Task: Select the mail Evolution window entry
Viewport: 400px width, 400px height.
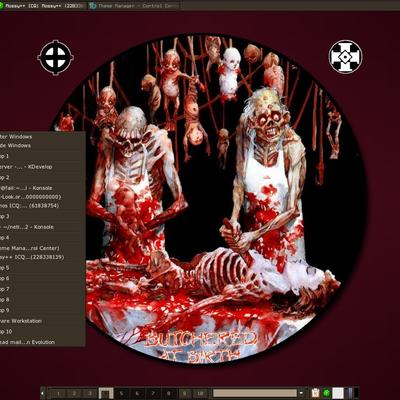Action: 43,342
